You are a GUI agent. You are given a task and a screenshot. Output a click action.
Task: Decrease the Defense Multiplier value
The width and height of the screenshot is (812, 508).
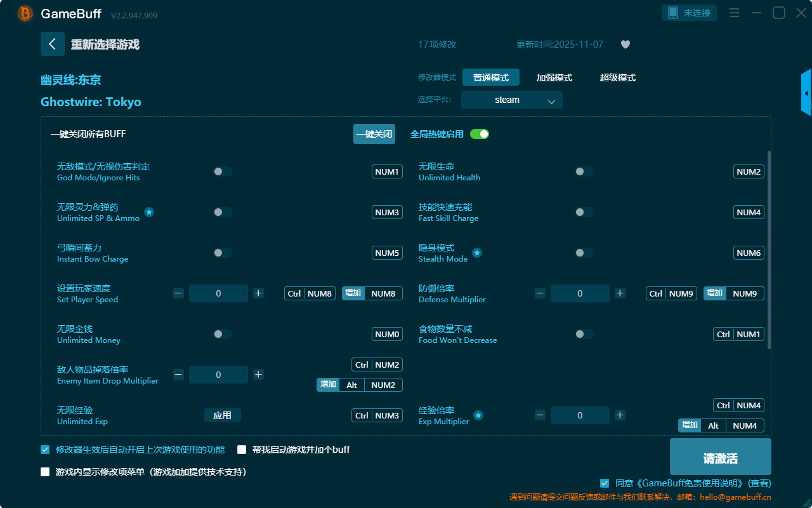tap(540, 293)
